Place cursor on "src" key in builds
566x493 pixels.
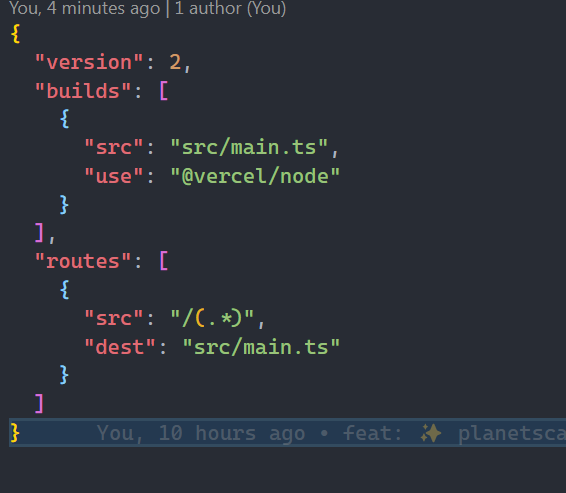(114, 148)
